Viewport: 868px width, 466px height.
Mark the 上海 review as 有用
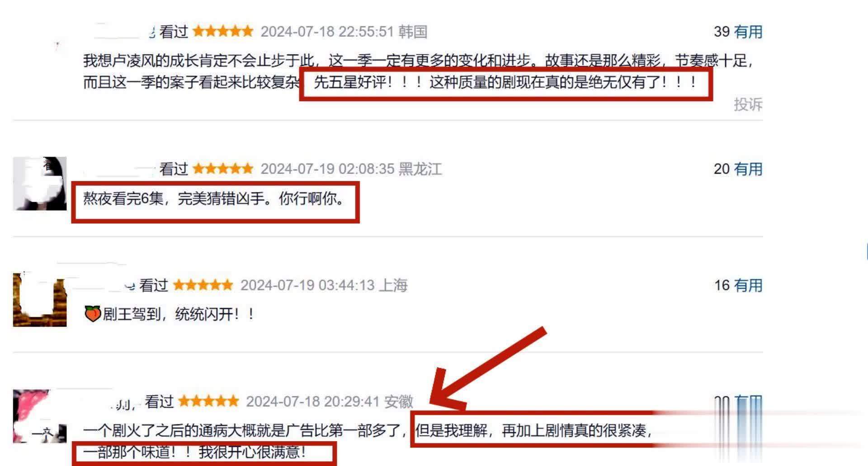click(x=748, y=285)
